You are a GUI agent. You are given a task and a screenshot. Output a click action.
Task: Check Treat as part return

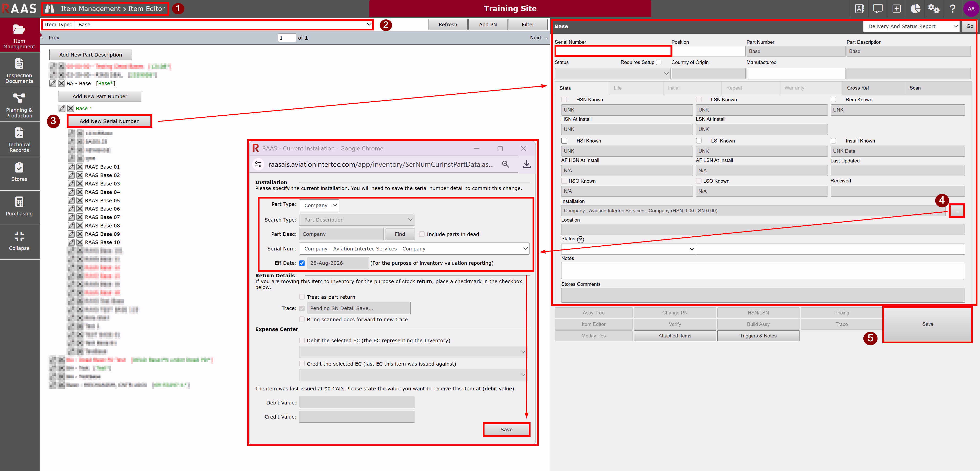click(x=302, y=297)
